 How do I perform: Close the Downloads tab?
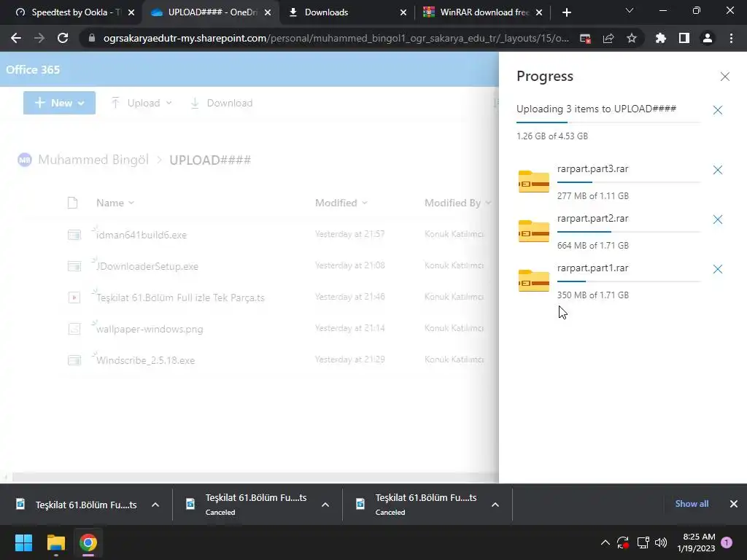[403, 12]
